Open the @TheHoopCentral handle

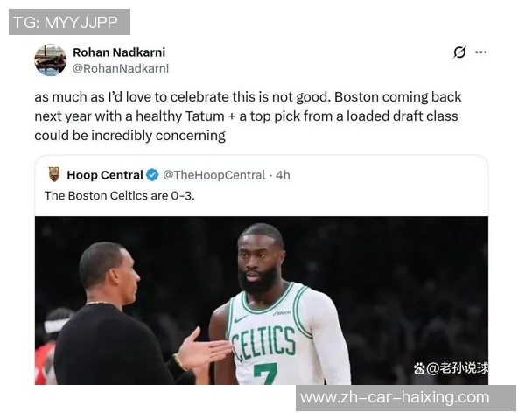214,175
